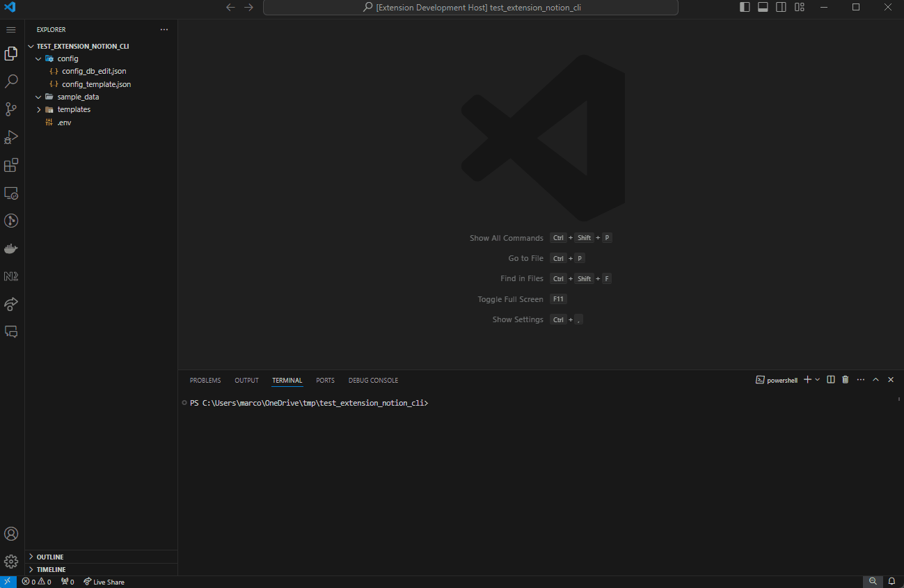The width and height of the screenshot is (904, 588).
Task: Toggle the bottom panel visibility
Action: click(763, 8)
